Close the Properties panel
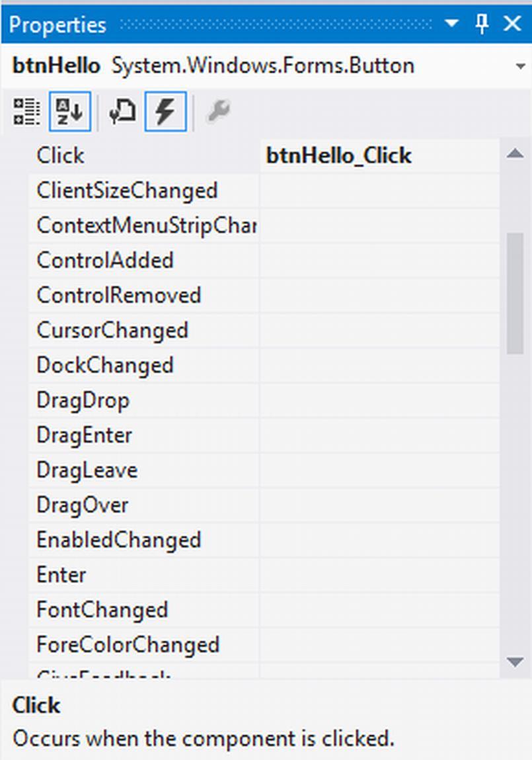532x760 pixels. [512, 23]
